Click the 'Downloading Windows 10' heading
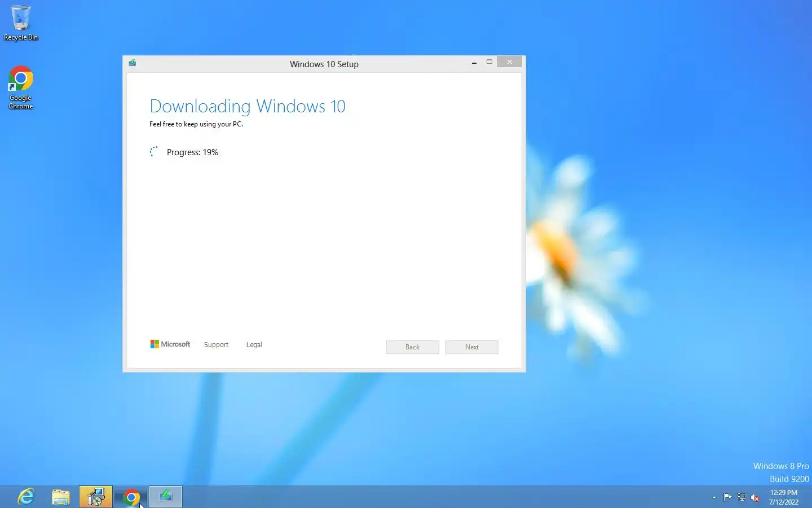 pyautogui.click(x=248, y=106)
